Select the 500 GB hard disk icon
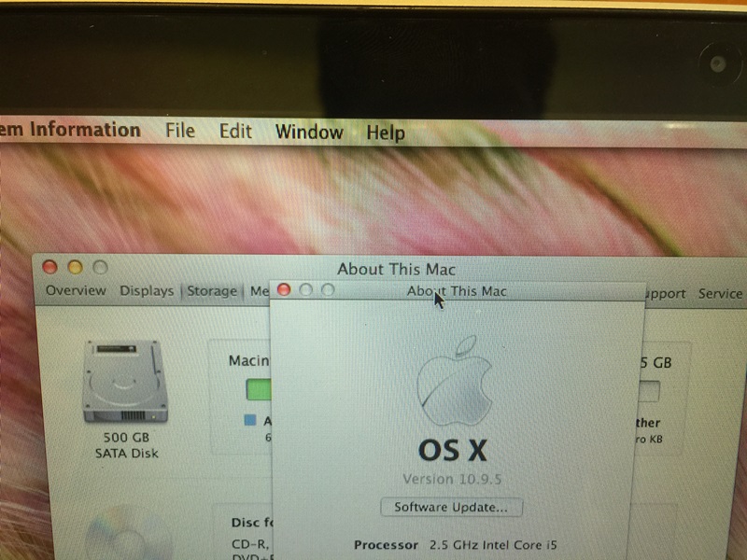The height and width of the screenshot is (560, 747). [x=126, y=381]
